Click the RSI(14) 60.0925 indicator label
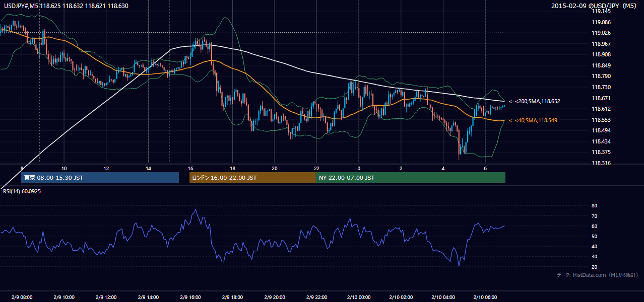 (21, 191)
